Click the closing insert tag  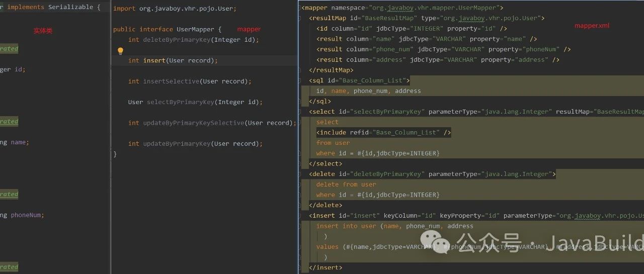pyautogui.click(x=326, y=268)
